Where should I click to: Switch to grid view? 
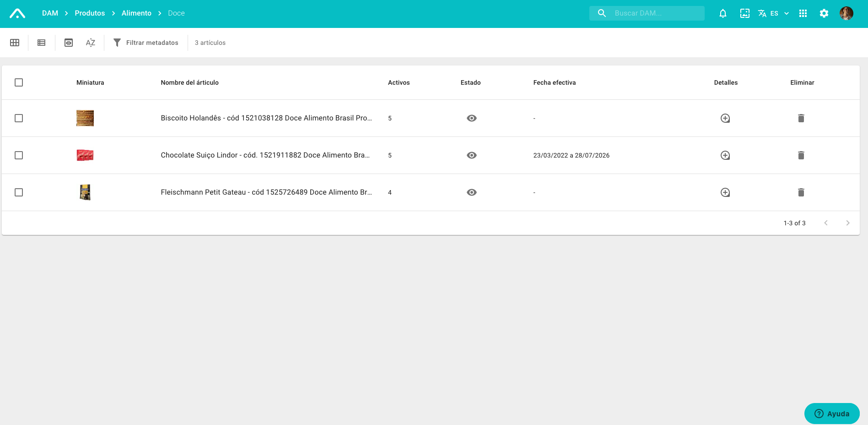tap(15, 43)
